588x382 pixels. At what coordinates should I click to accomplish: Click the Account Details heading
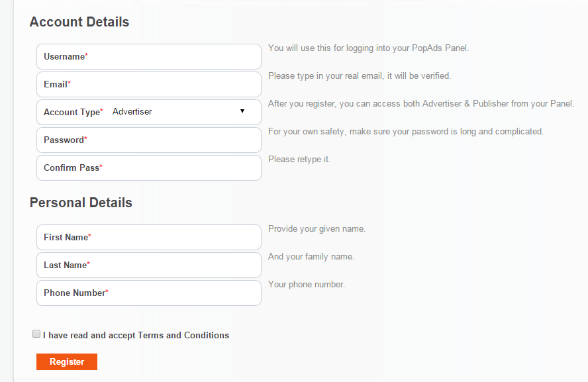79,22
